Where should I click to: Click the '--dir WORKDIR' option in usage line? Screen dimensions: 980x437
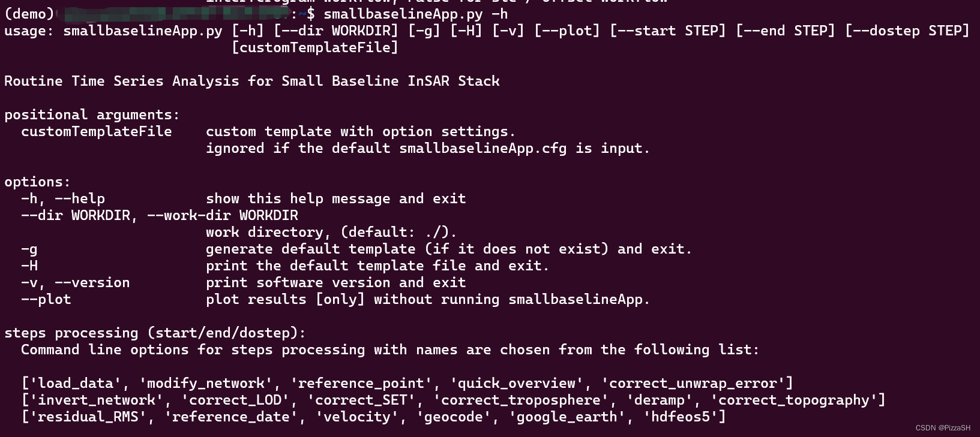click(335, 31)
